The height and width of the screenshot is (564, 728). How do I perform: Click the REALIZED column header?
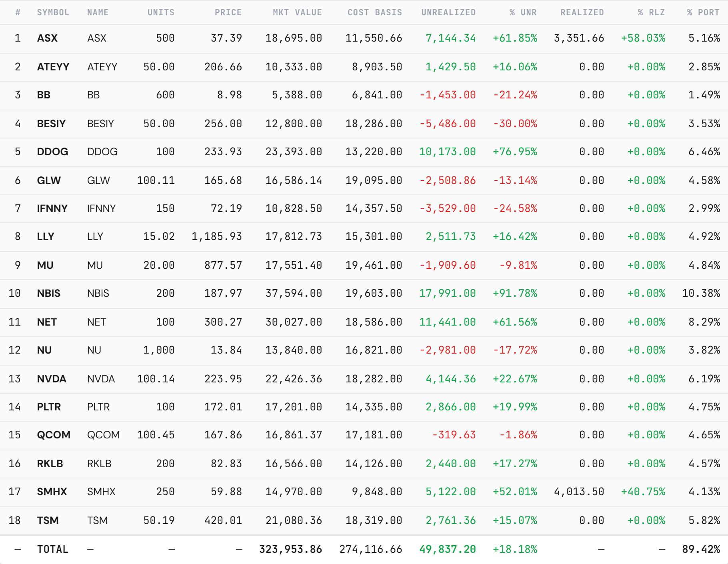[x=582, y=12]
